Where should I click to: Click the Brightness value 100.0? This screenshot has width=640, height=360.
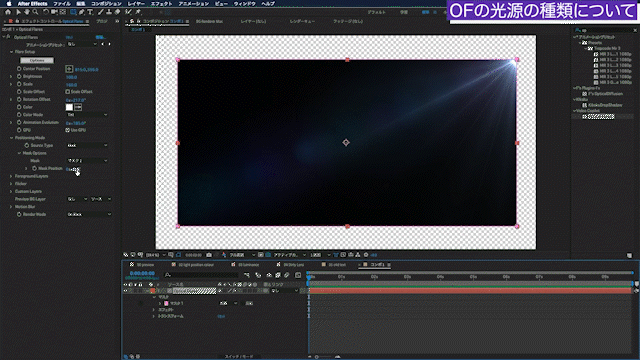pos(71,77)
